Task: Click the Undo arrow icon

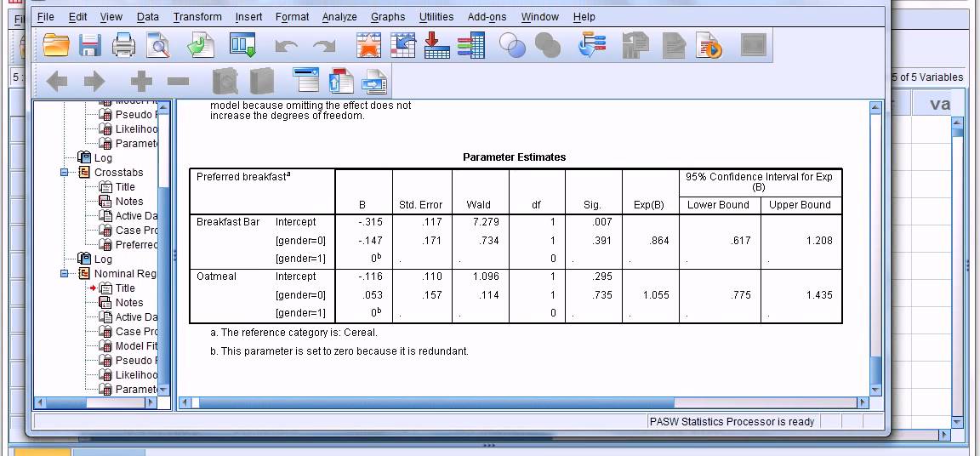Action: tap(286, 46)
